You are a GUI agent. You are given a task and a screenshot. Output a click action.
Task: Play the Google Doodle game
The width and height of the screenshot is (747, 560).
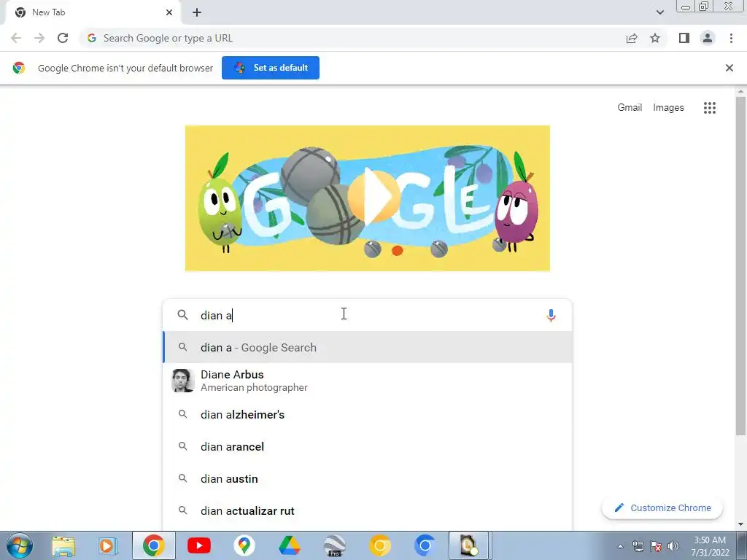coord(373,196)
